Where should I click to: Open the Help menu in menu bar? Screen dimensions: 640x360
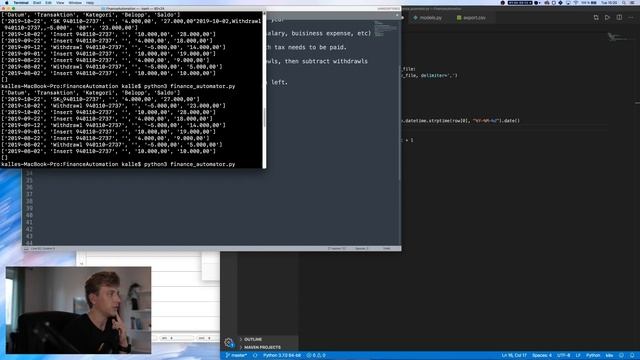[x=90, y=2]
